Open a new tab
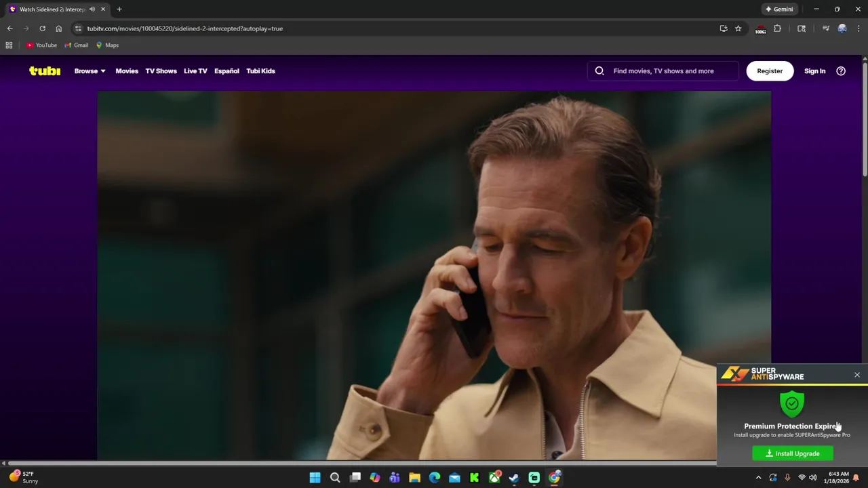 [119, 9]
